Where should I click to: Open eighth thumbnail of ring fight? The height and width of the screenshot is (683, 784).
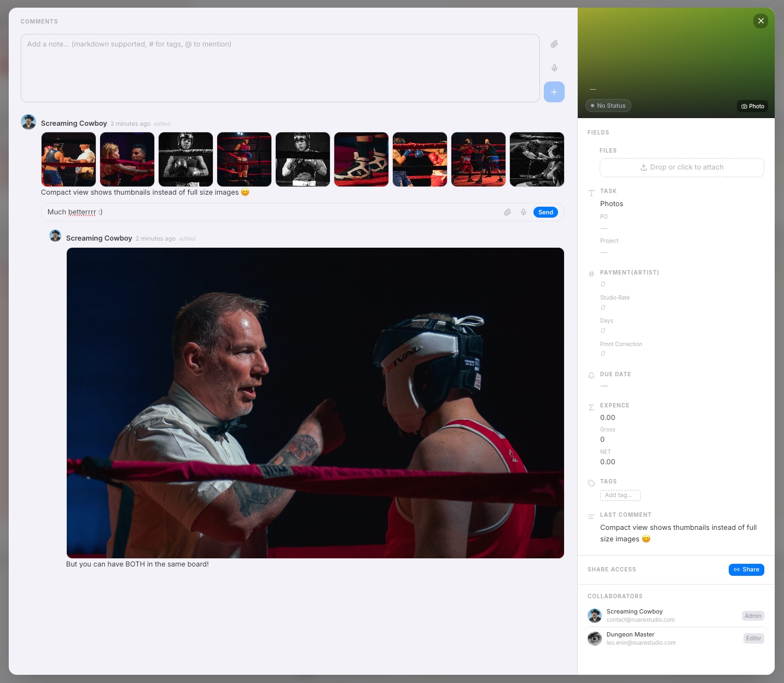[478, 159]
